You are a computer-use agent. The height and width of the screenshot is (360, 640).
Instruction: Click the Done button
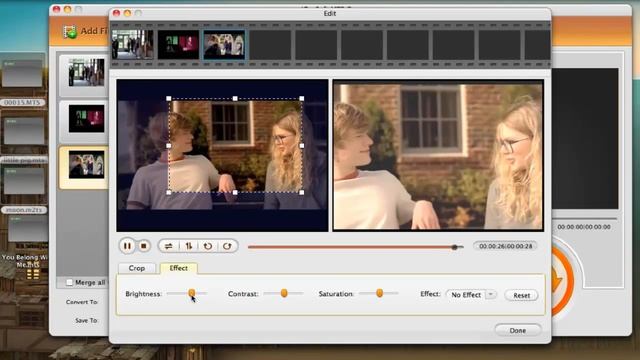pyautogui.click(x=518, y=330)
